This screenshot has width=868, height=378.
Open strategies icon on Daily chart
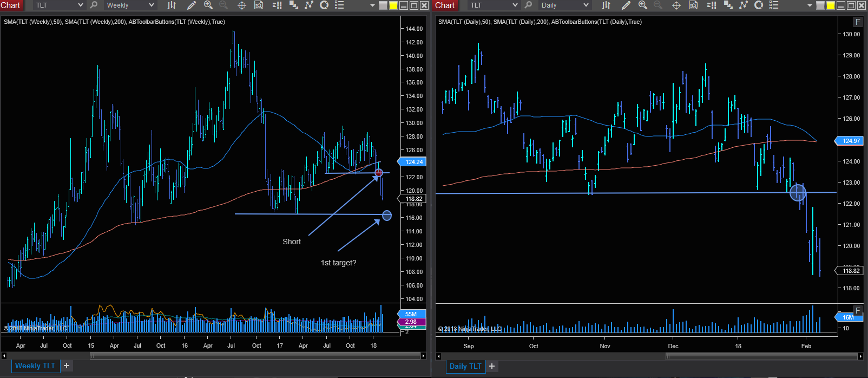pos(759,5)
